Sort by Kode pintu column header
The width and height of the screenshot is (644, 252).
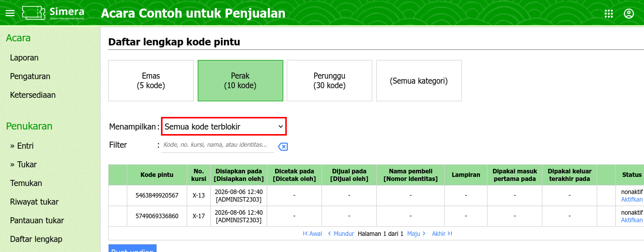(x=157, y=175)
